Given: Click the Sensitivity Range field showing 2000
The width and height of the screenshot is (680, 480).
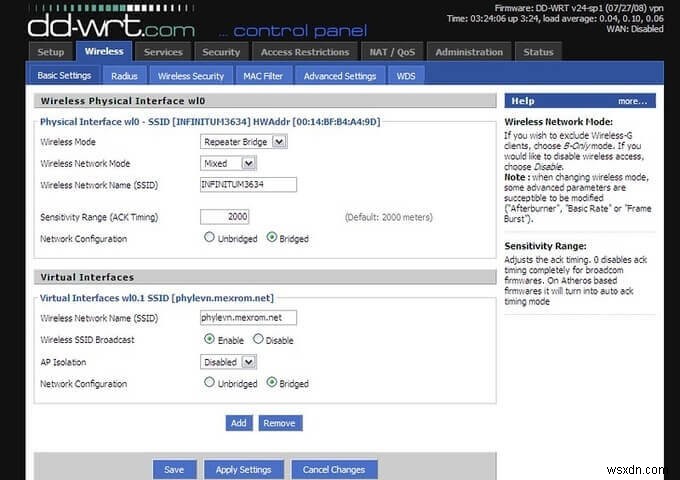Looking at the screenshot, I should click(x=225, y=216).
